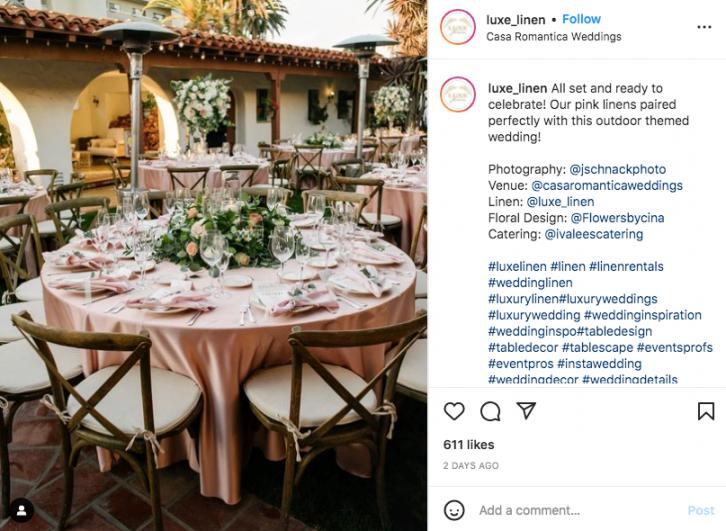The width and height of the screenshot is (726, 531).
Task: Open comments via speech bubble icon
Action: (490, 411)
